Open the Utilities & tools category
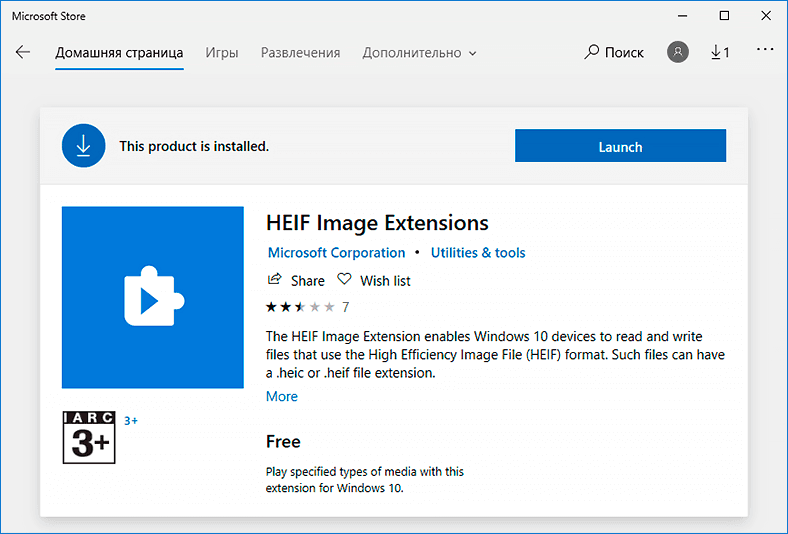This screenshot has height=534, width=788. tap(478, 252)
